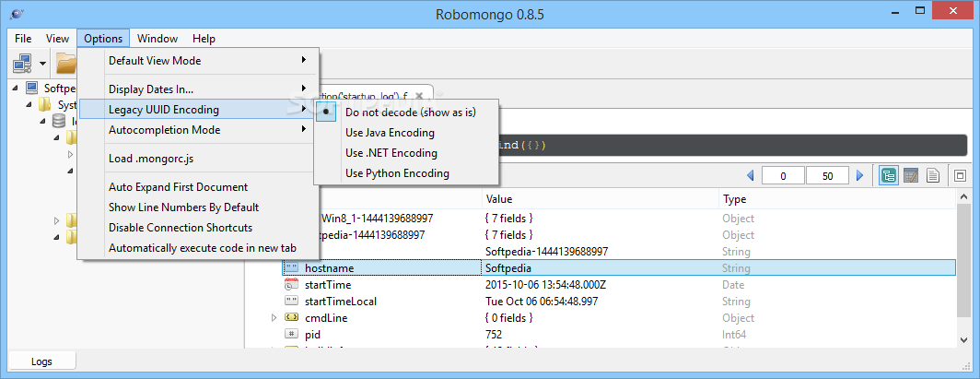Screen dimensions: 980x379
Task: Click the Connect computers toolbar icon
Action: [22, 63]
